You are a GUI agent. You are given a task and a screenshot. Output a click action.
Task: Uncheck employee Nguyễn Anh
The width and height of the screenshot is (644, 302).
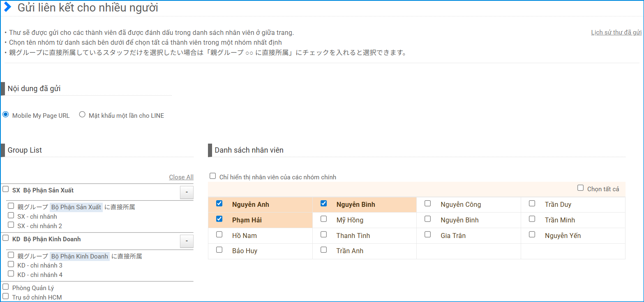point(219,204)
